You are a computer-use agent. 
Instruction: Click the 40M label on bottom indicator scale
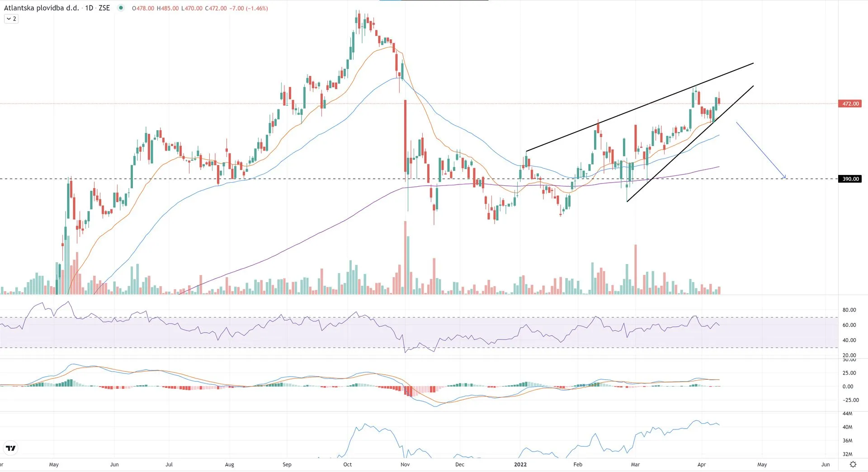tap(847, 427)
